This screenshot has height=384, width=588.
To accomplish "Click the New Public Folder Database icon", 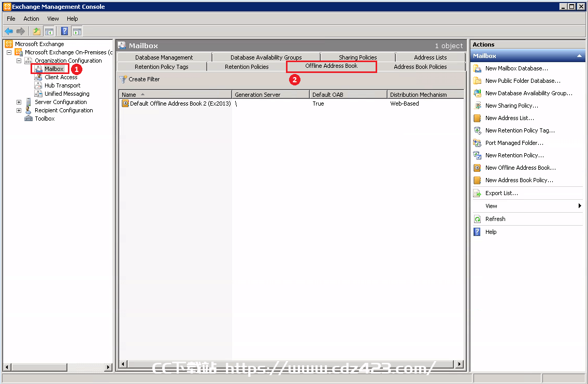I will tap(477, 81).
